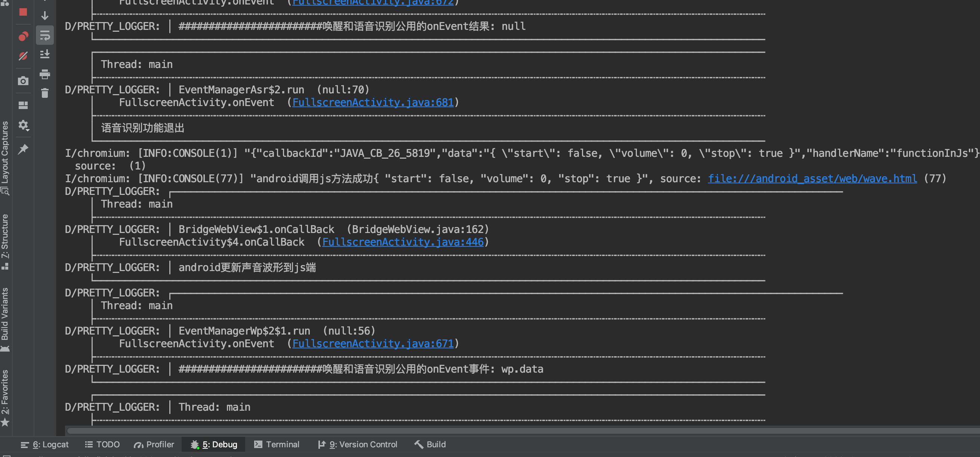This screenshot has width=980, height=457.
Task: Click the Print console icon
Action: tap(45, 74)
